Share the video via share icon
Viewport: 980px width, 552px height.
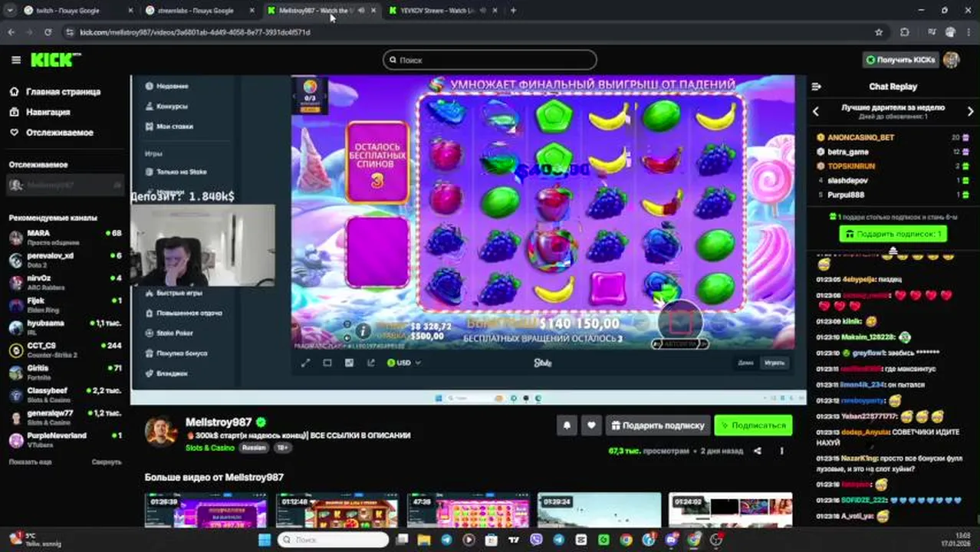758,452
